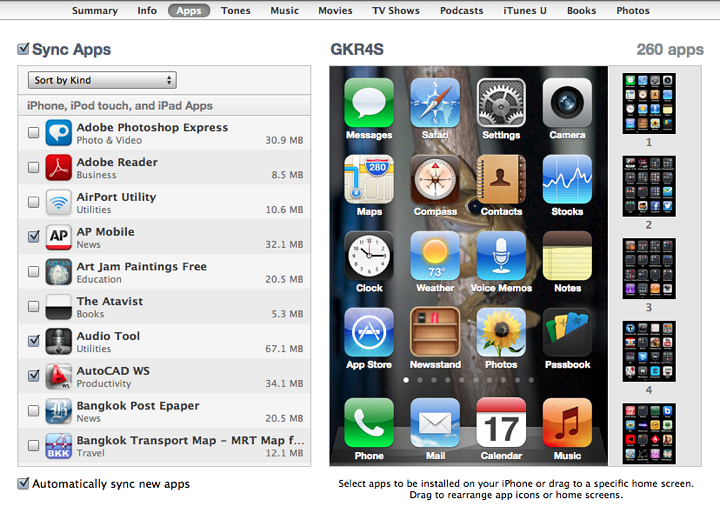Check the Art Jam Paintings Free checkbox
This screenshot has height=520, width=720.
34,271
